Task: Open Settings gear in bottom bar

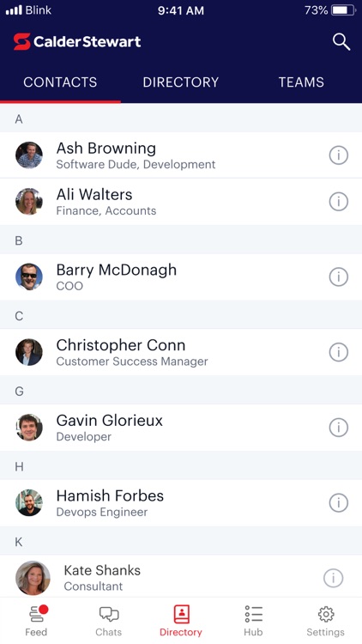Action: point(325,621)
